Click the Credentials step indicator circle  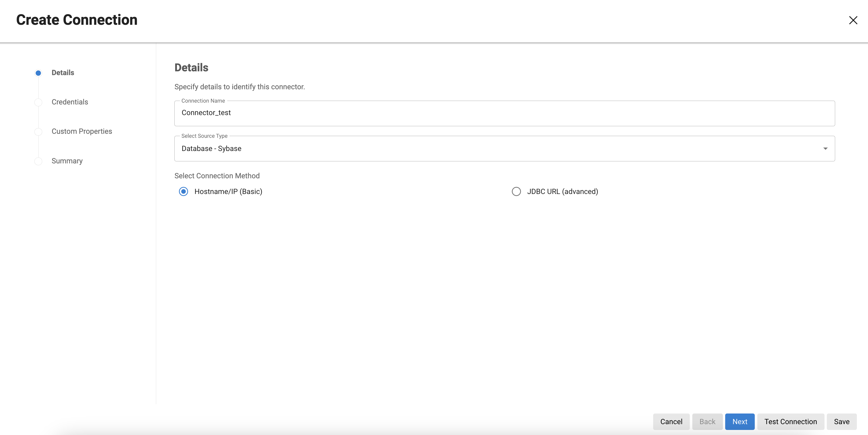tap(38, 102)
